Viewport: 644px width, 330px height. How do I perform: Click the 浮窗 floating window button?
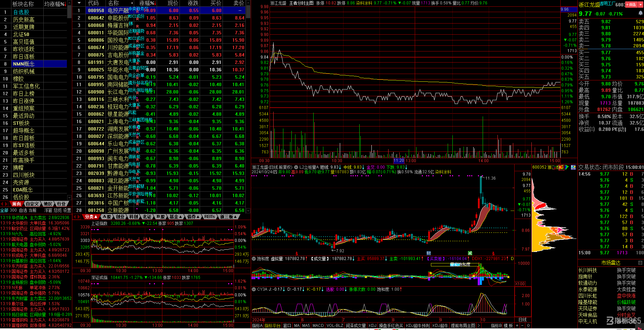click(x=48, y=210)
